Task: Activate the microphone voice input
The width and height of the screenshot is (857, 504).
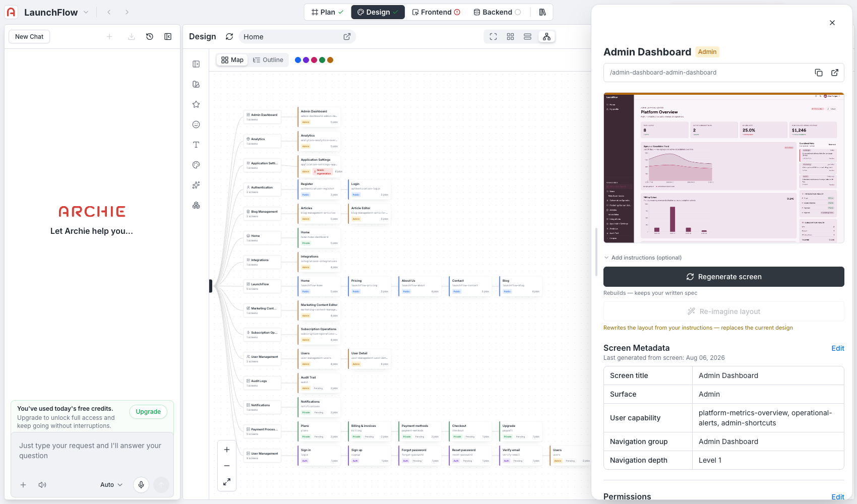Action: click(141, 485)
